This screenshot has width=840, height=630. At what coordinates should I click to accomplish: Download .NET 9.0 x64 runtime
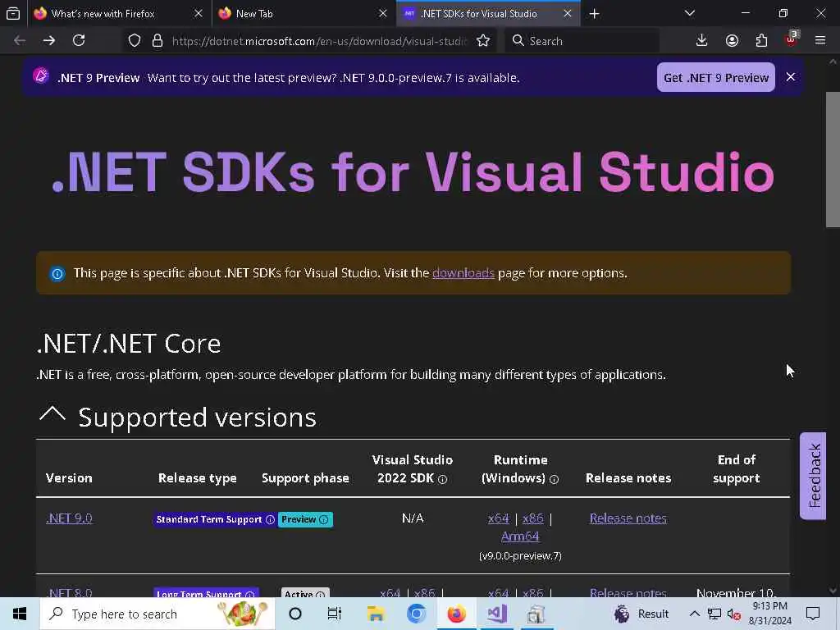pyautogui.click(x=498, y=518)
